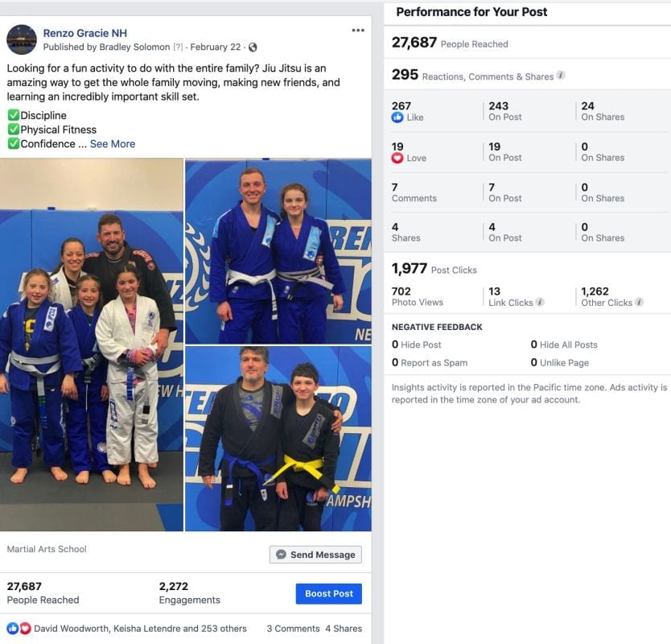This screenshot has width=671, height=644.
Task: Open the photo with the yellow belt student
Action: point(278,439)
